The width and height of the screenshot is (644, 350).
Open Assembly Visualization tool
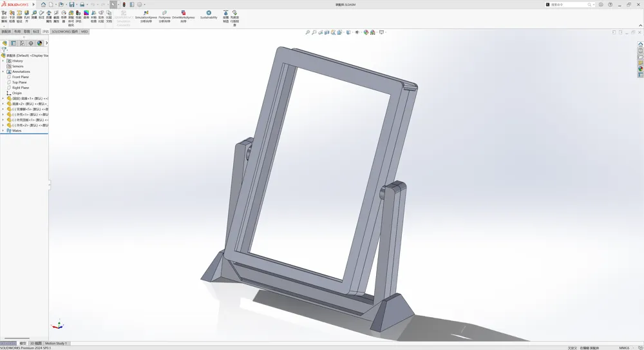click(x=71, y=18)
